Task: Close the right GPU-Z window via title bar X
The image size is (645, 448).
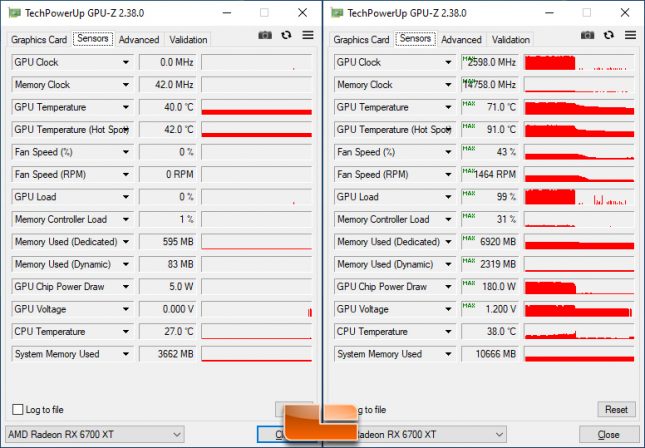Action: [625, 13]
